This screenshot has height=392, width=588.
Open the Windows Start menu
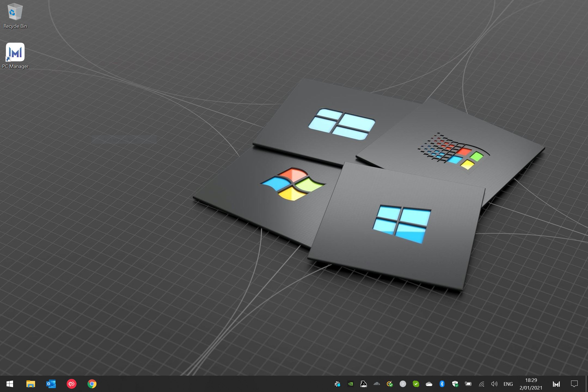point(10,384)
